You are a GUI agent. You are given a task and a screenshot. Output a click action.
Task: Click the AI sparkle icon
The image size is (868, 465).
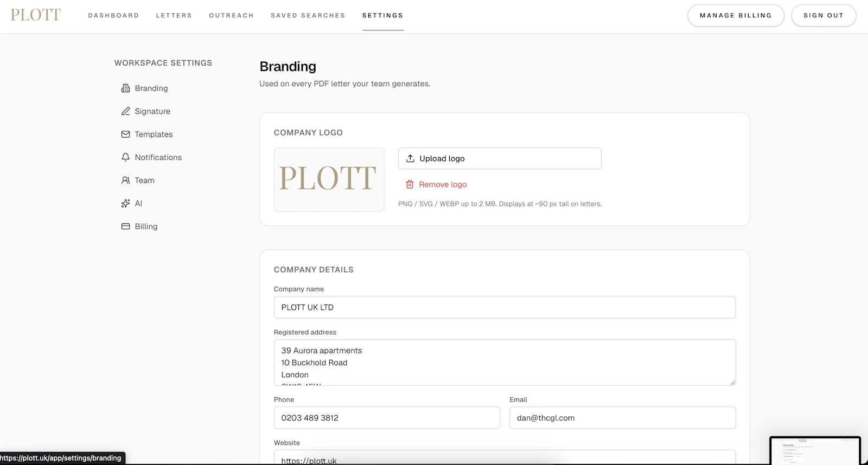tap(125, 203)
